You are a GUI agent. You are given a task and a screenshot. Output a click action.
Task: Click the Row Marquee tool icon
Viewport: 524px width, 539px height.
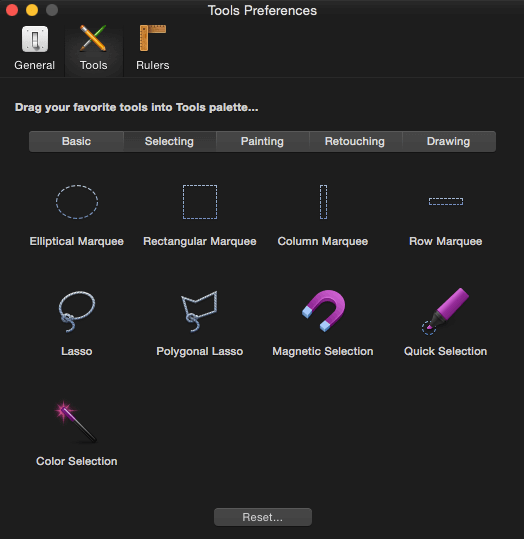[x=446, y=201]
